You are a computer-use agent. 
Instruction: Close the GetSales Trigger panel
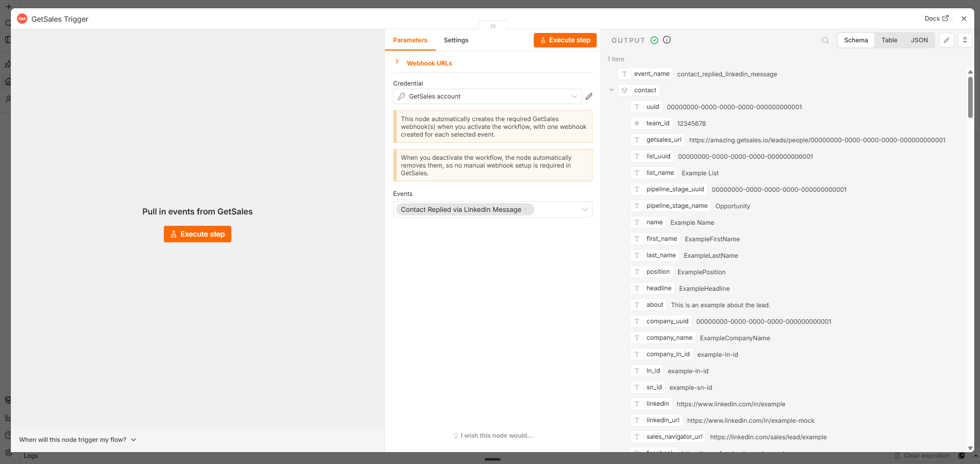964,19
